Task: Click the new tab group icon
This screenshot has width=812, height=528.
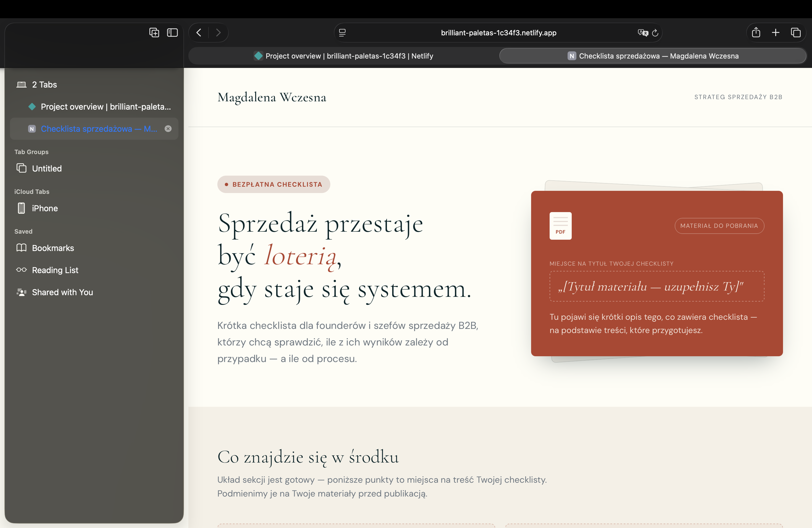Action: point(154,33)
